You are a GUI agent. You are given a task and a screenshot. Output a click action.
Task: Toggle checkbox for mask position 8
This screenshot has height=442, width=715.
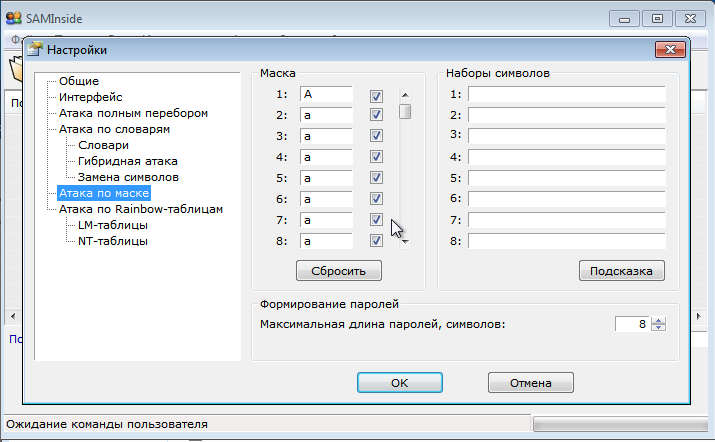point(376,240)
